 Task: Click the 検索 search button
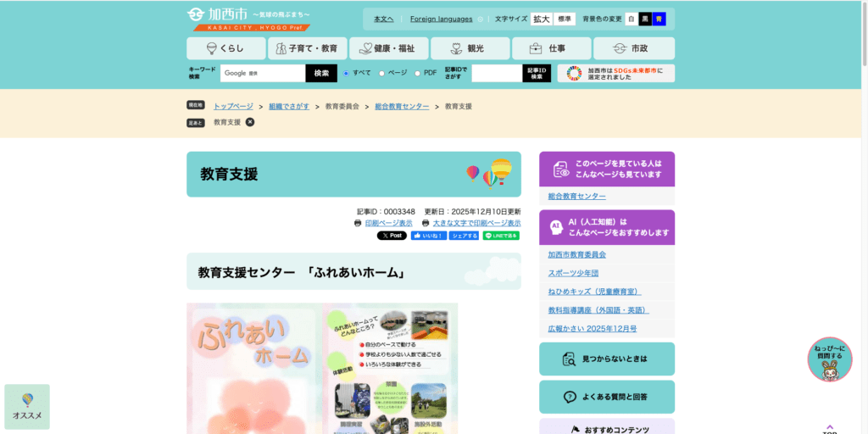tap(321, 74)
